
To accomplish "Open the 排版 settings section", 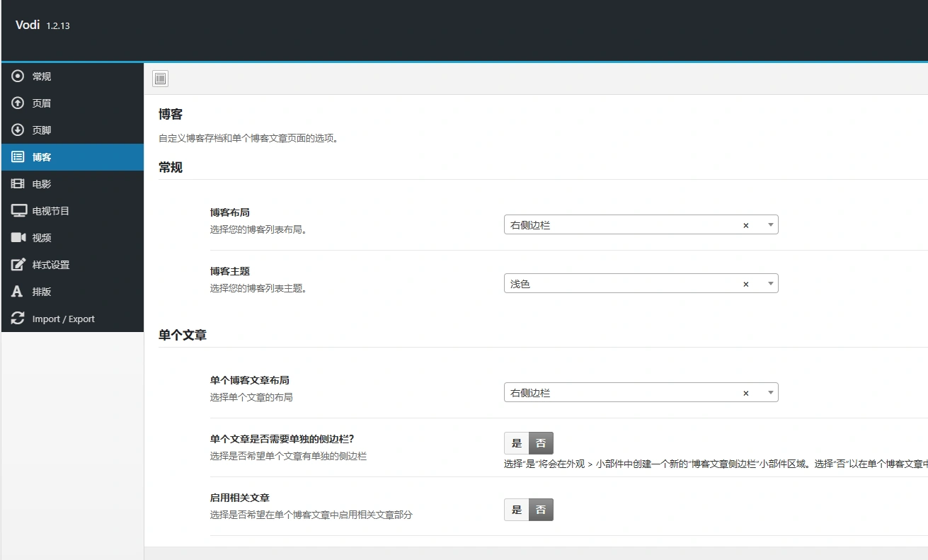I will (x=39, y=291).
